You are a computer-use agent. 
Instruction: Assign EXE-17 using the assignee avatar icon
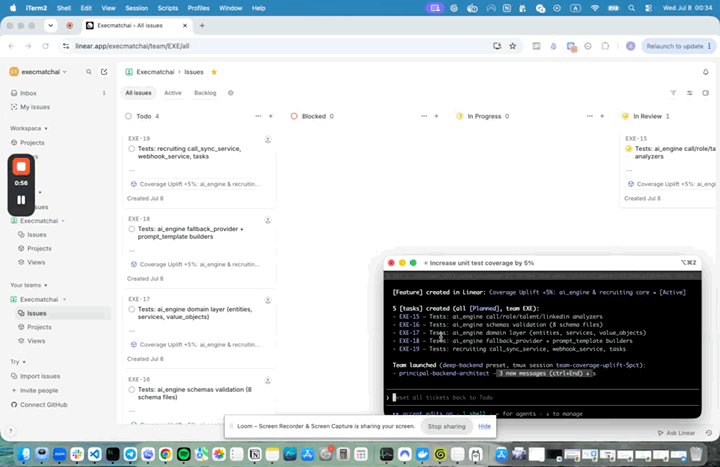[268, 300]
